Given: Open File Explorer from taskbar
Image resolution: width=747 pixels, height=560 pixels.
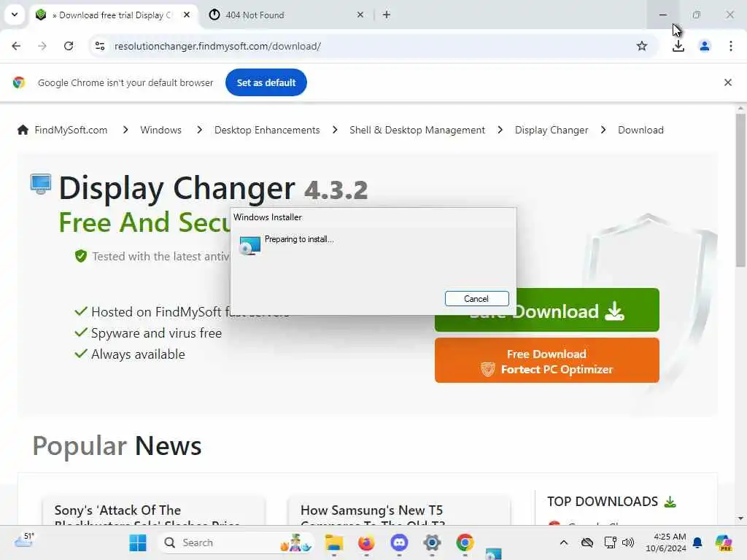Looking at the screenshot, I should tap(333, 542).
